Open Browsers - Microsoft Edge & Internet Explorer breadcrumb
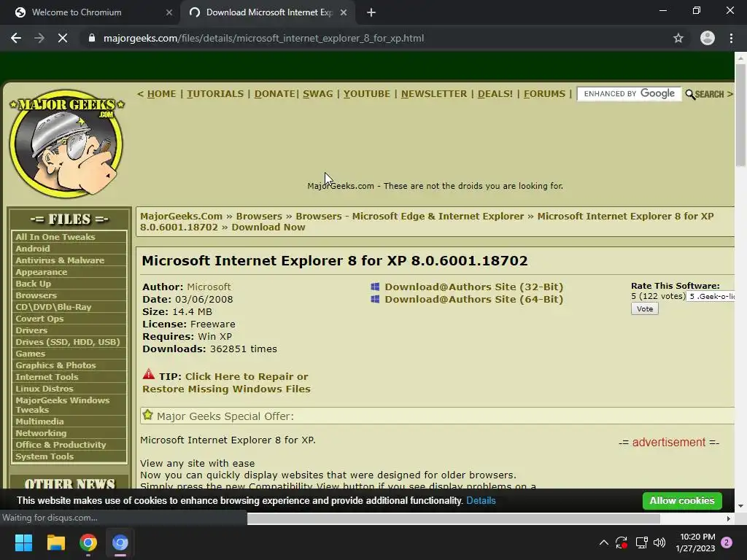Screen dimensions: 747x560 click(x=410, y=216)
